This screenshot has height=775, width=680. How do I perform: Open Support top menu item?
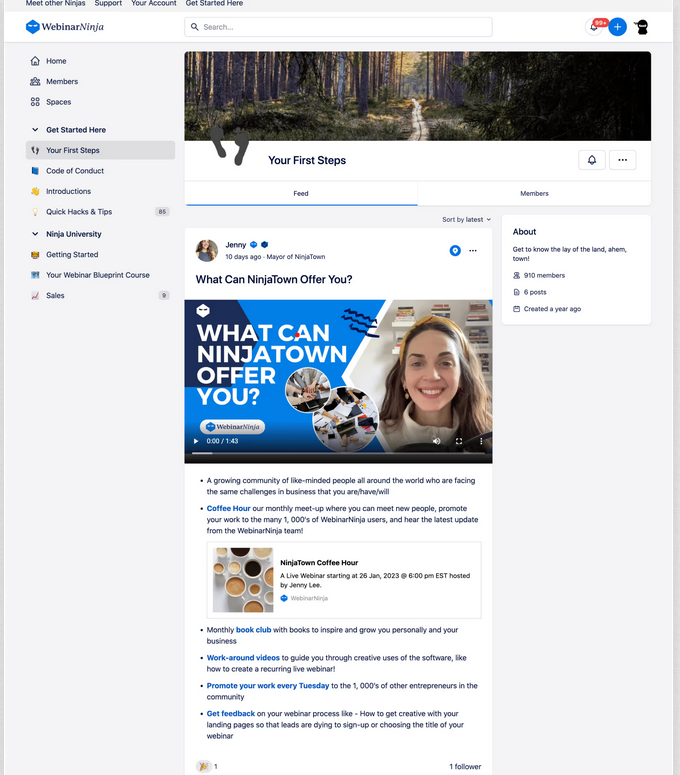point(108,3)
